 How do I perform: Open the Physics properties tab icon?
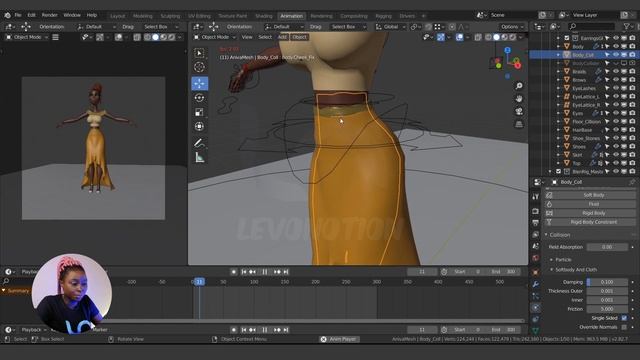click(536, 308)
